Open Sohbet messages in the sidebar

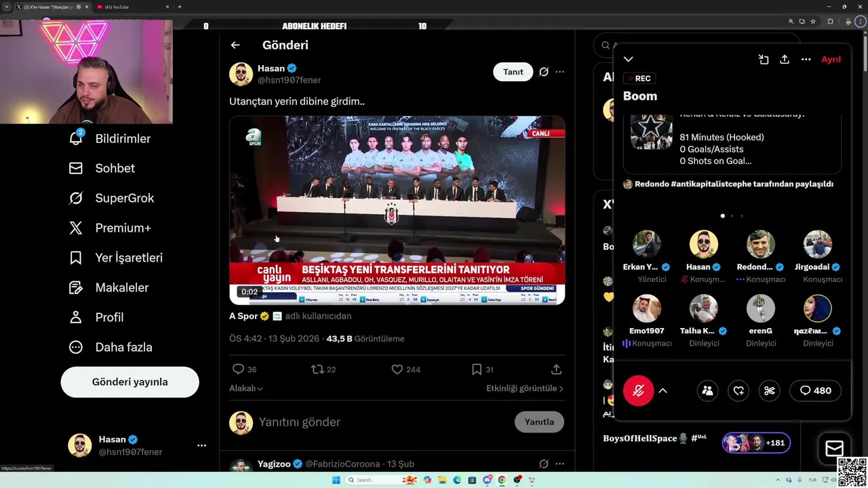click(102, 168)
